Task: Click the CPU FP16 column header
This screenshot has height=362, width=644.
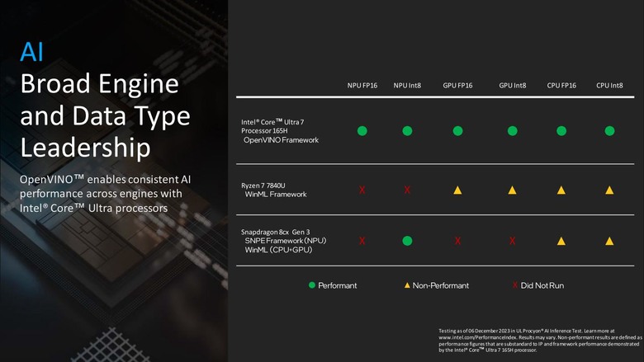Action: click(561, 85)
